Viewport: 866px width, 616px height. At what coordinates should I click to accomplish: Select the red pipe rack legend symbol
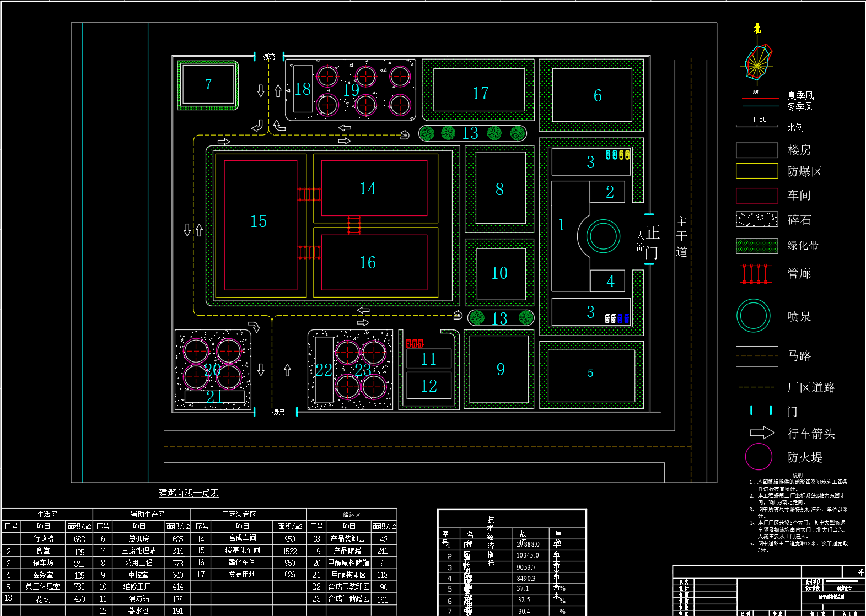[x=756, y=273]
